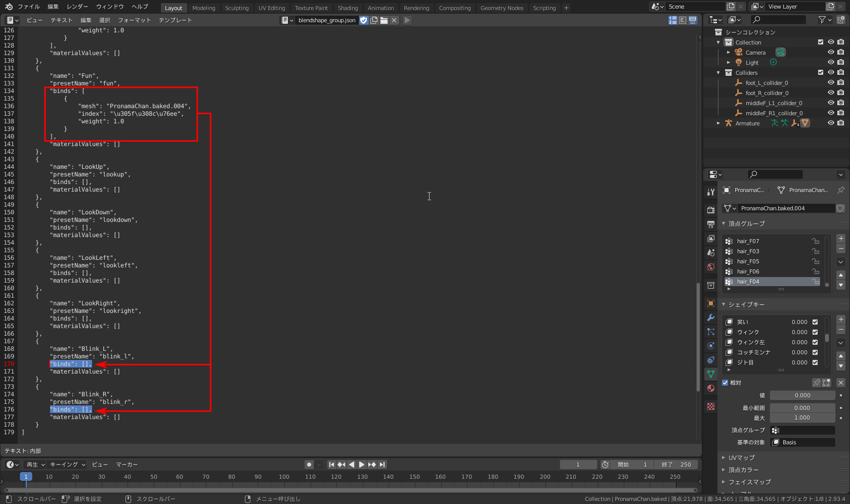This screenshot has height=504, width=850.
Task: Open the テンプレート menu in text editor
Action: [x=175, y=20]
